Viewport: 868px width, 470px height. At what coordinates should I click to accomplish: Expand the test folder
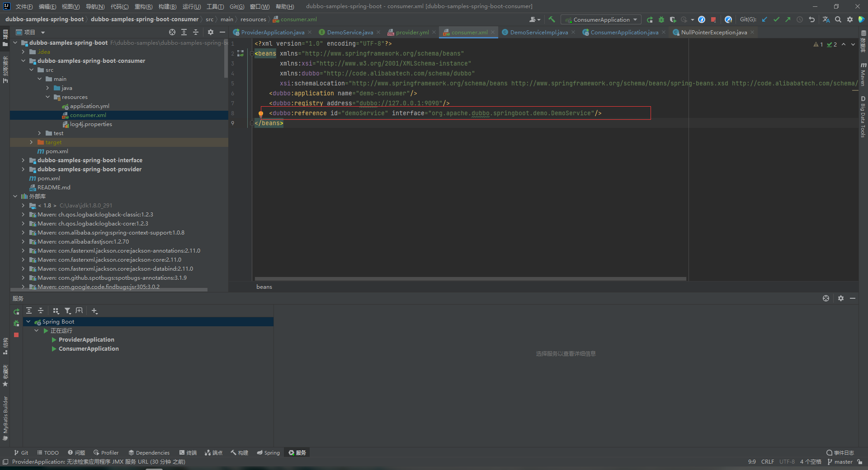(39, 133)
